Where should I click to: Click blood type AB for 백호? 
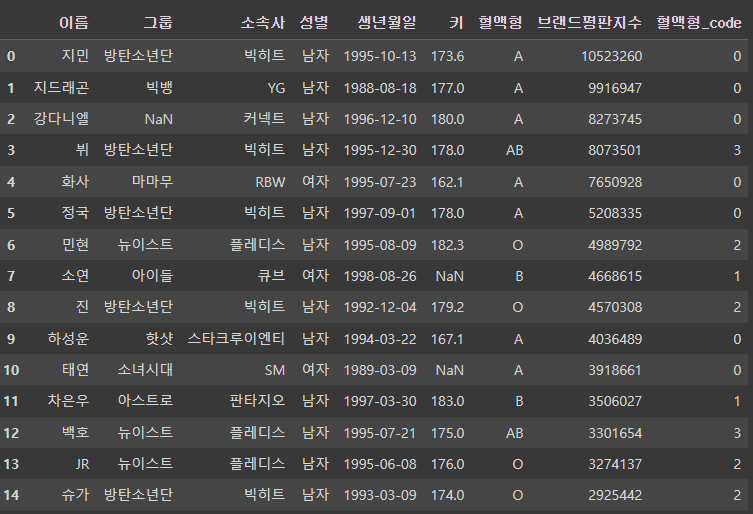pos(514,433)
